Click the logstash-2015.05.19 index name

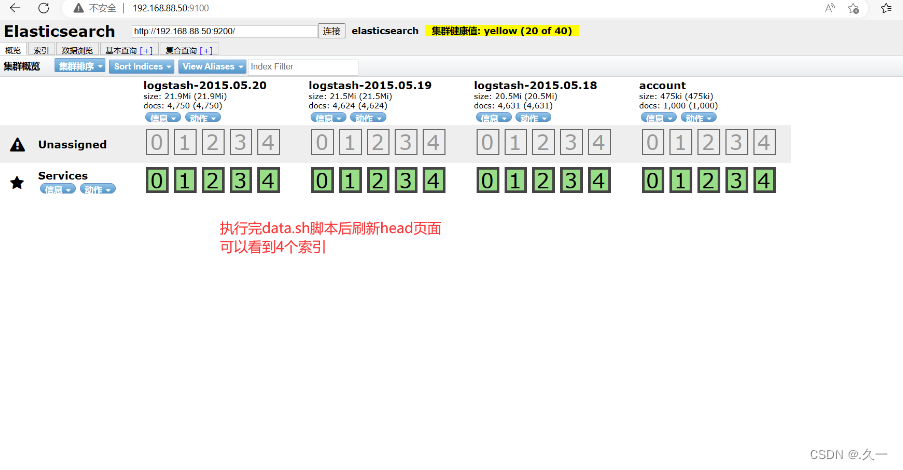(x=370, y=85)
